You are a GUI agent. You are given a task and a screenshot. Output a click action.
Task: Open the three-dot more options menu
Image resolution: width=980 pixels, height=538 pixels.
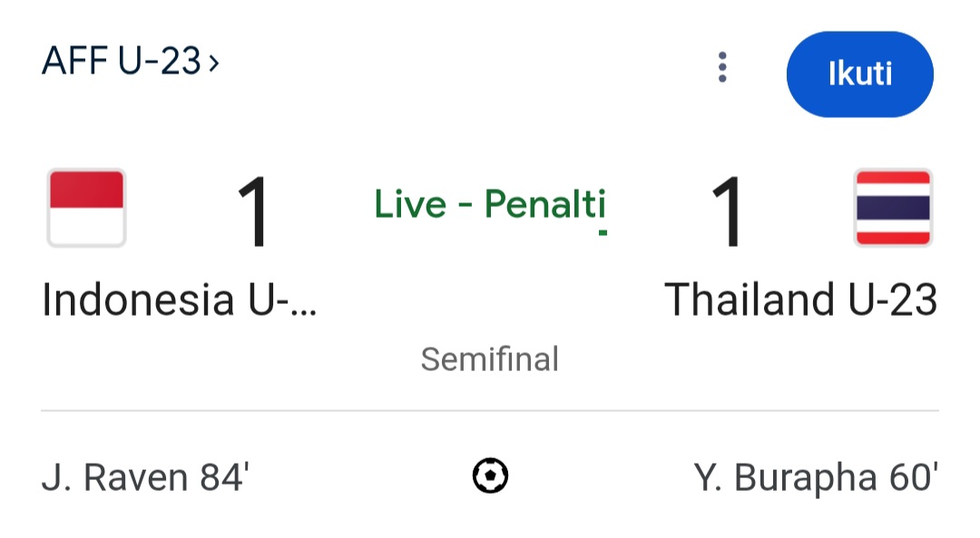point(722,68)
